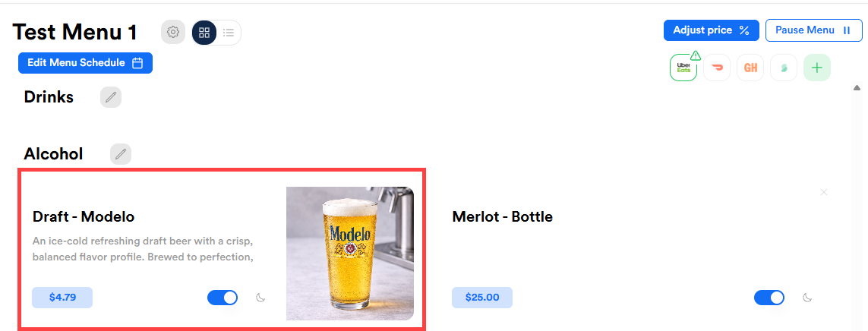The height and width of the screenshot is (331, 868).
Task: Click the Adjust price button
Action: tap(711, 30)
